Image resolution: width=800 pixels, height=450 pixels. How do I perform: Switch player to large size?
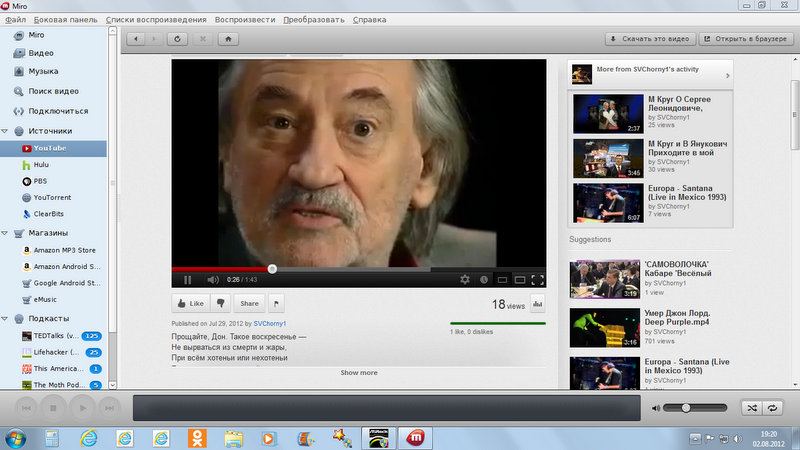tap(519, 280)
